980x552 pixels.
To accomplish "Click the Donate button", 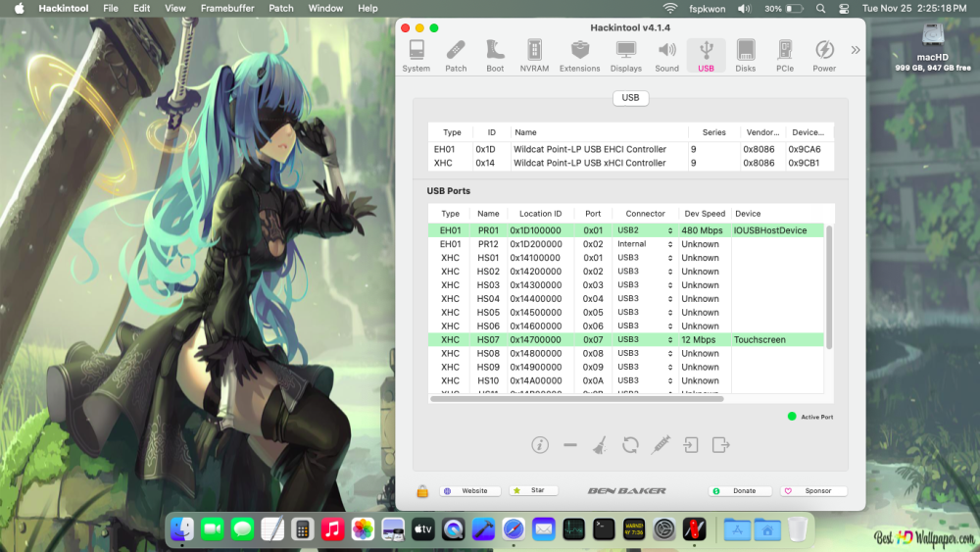I will (x=740, y=491).
